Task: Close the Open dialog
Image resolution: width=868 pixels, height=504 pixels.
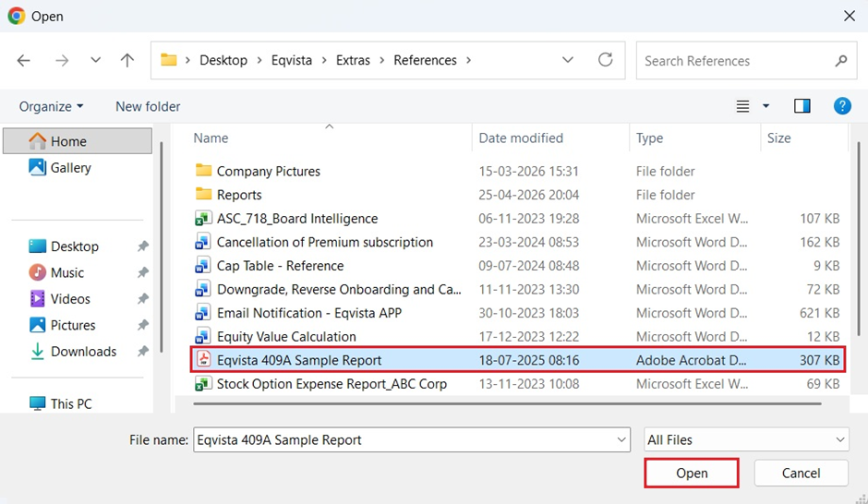Action: pyautogui.click(x=850, y=16)
